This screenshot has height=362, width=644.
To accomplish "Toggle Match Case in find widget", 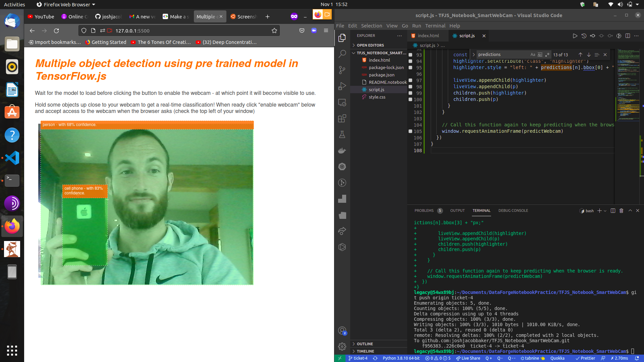I will click(x=533, y=55).
